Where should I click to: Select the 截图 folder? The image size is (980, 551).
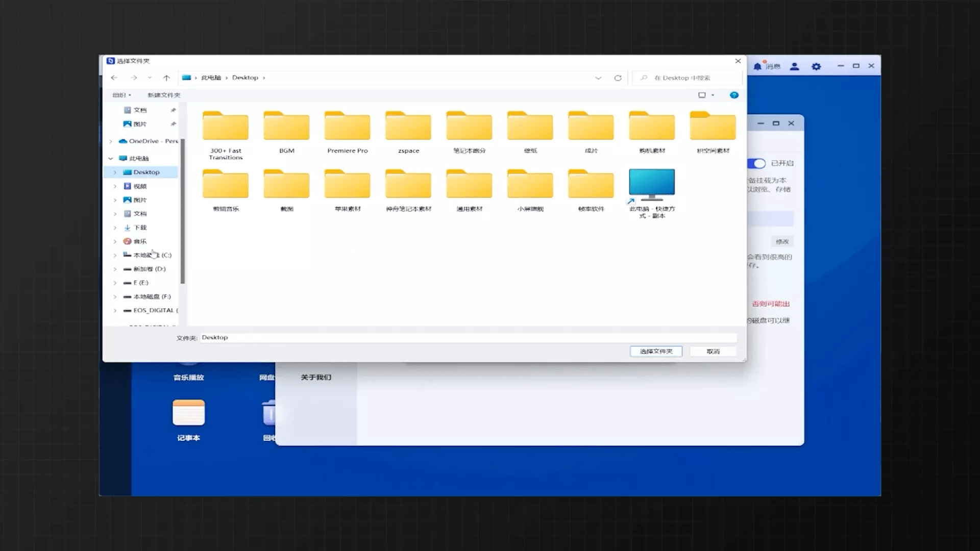click(x=286, y=190)
